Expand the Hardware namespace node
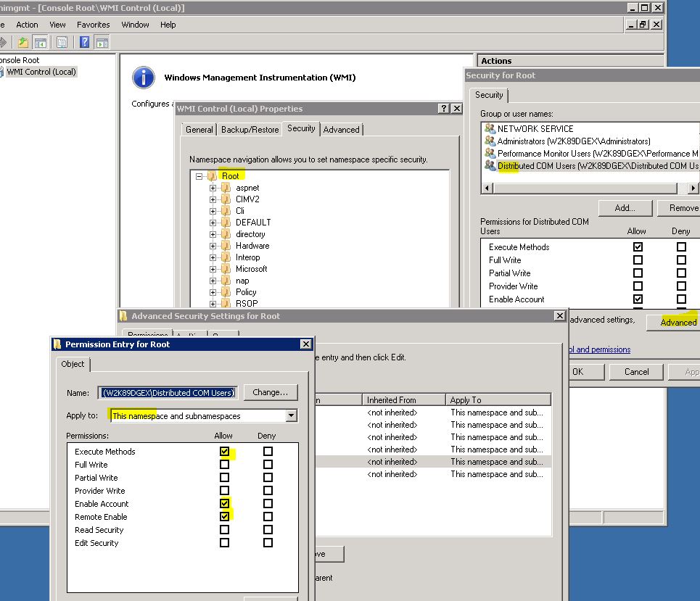The width and height of the screenshot is (700, 601). (213, 246)
